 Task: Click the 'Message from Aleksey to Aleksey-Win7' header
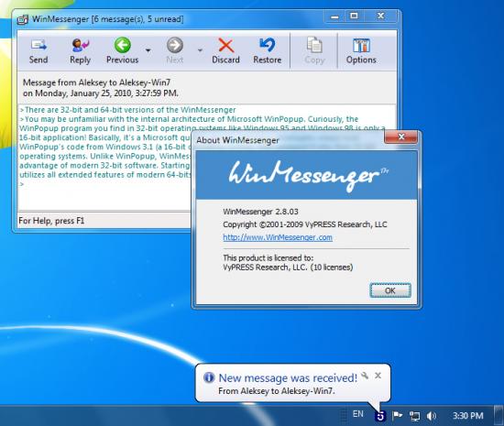coord(96,82)
